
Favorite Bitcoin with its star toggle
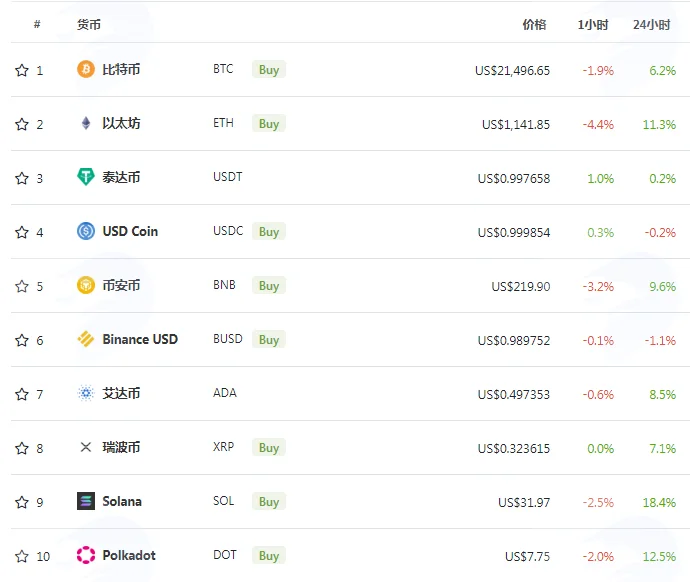tap(22, 70)
